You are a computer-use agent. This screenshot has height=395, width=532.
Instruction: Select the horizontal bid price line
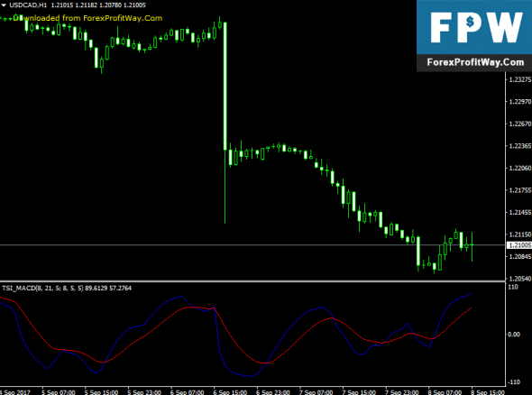[x=252, y=244]
